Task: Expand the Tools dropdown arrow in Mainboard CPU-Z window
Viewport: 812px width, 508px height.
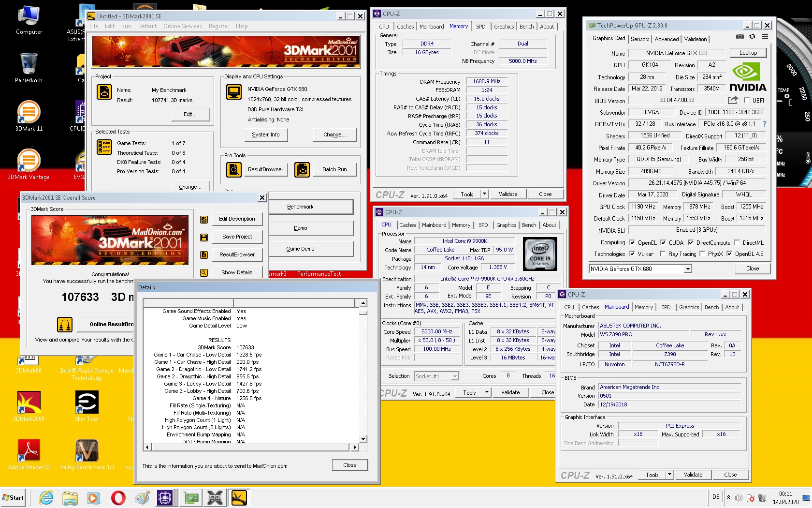Action: coord(669,475)
